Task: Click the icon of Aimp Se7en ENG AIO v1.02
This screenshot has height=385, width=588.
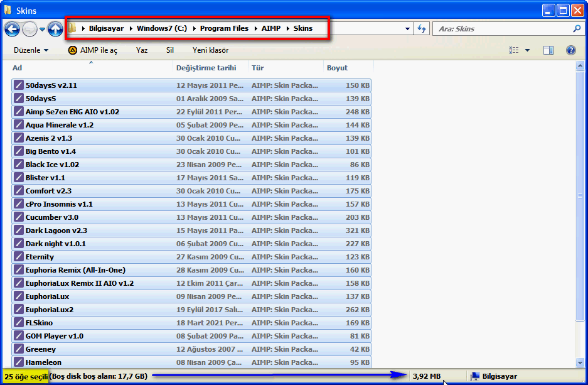Action: tap(19, 111)
